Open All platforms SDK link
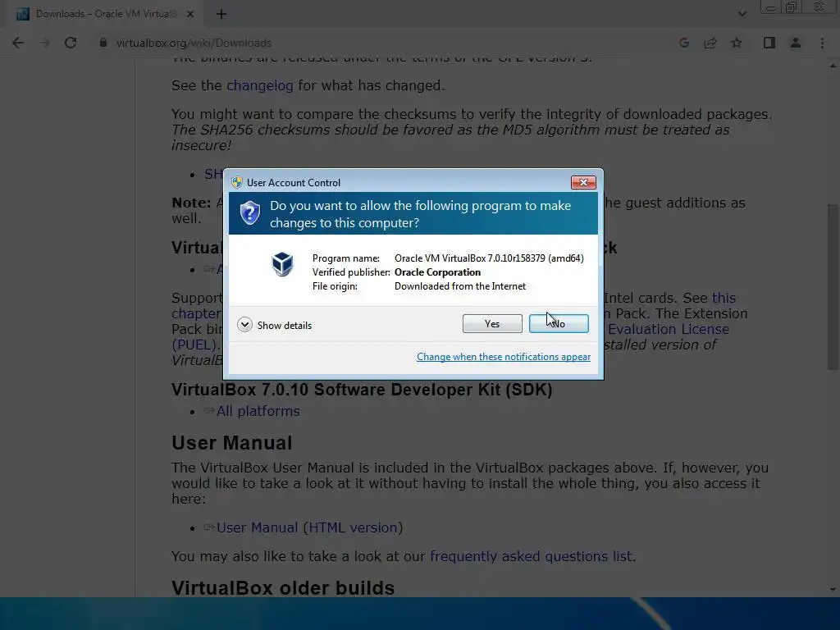The image size is (840, 630). coord(258,411)
